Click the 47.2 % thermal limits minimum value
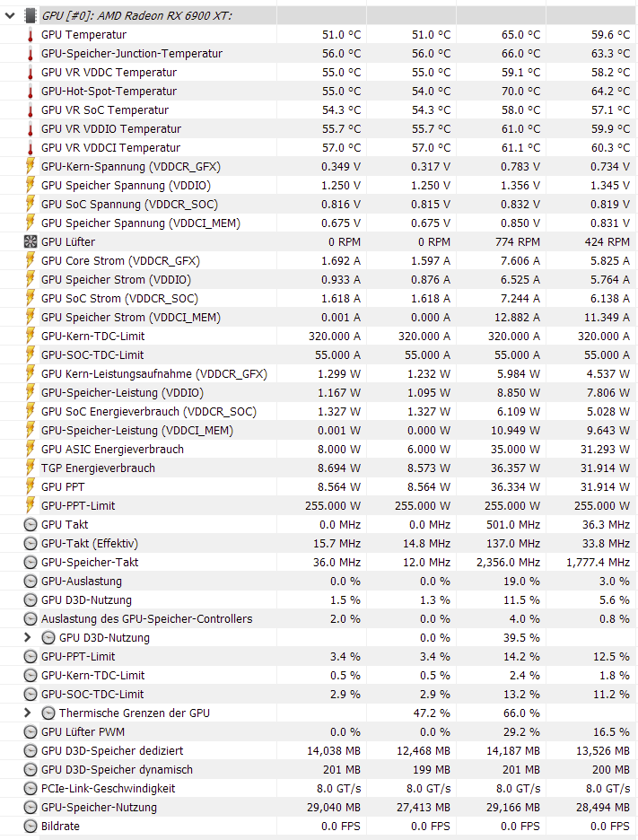 pos(432,713)
